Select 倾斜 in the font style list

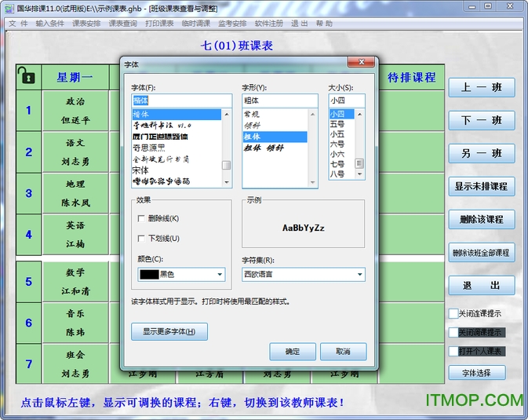(275, 126)
